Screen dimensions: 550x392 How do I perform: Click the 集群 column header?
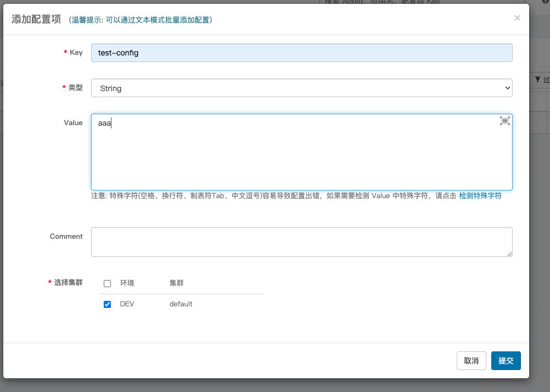(x=176, y=283)
